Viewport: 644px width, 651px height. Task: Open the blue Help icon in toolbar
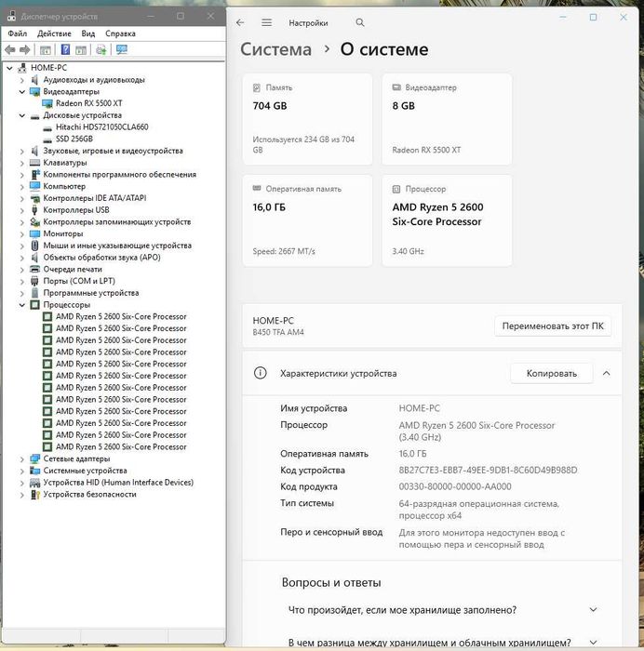65,50
